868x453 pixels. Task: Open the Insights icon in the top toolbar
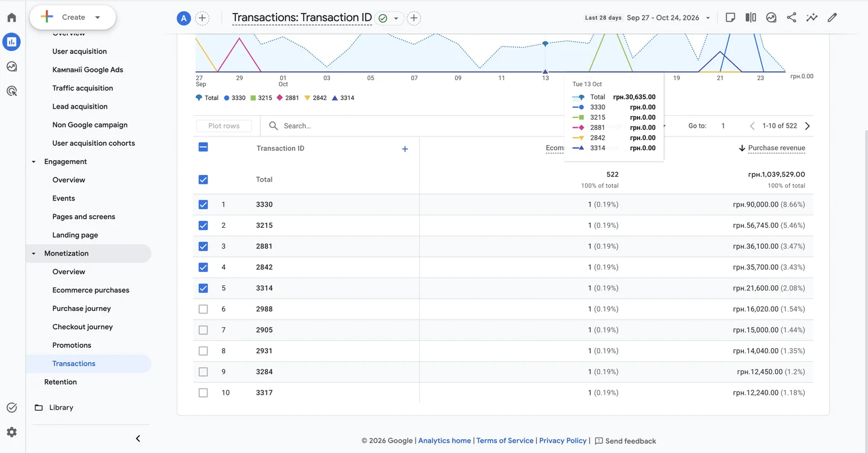coord(771,17)
